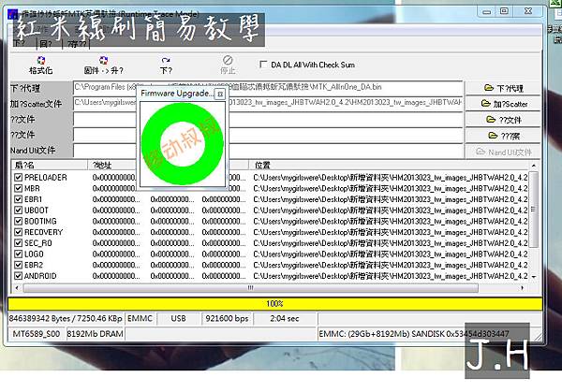Uncheck the UBOOT partition checkbox
The height and width of the screenshot is (392, 562).
pos(19,211)
